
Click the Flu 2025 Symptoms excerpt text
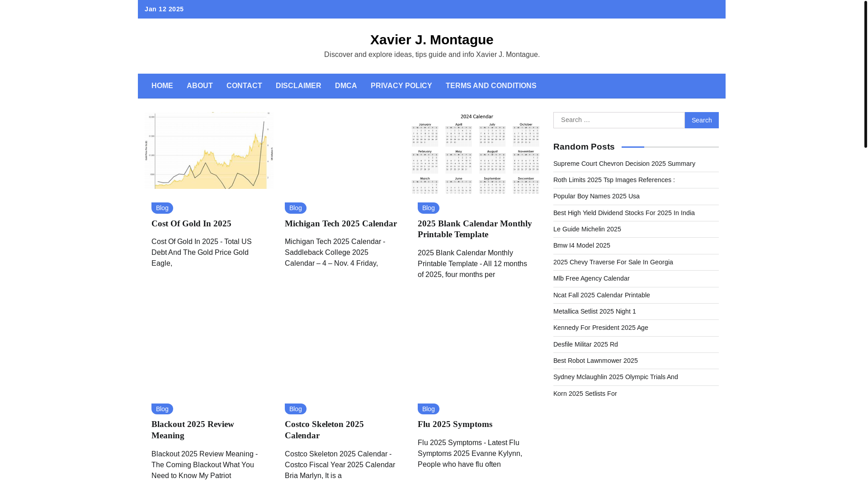coord(470,454)
